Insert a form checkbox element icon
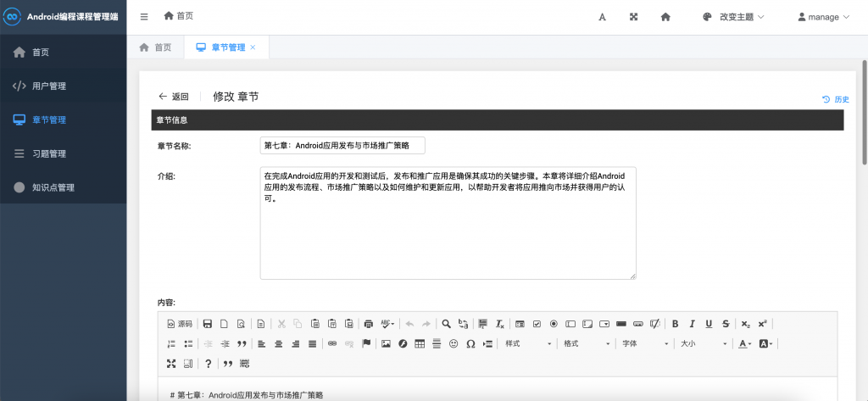Screen dimensions: 868x401 [537, 324]
